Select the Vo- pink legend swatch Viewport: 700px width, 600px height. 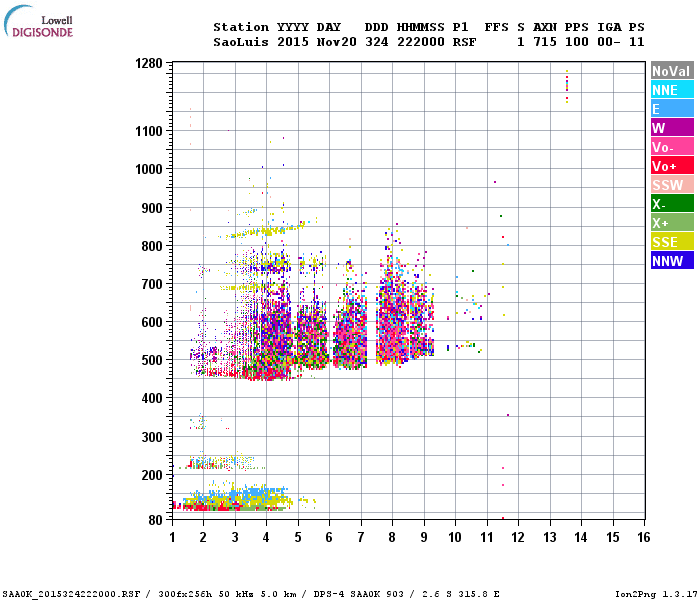point(672,146)
